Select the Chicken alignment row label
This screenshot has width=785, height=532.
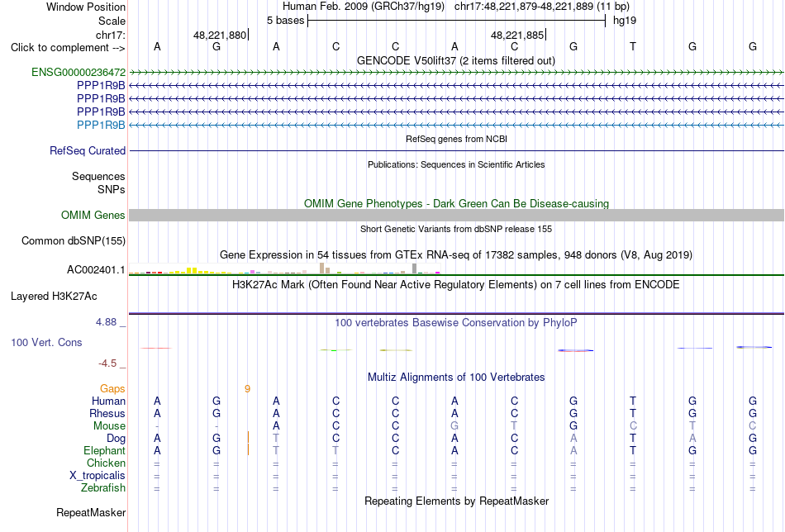tap(106, 463)
